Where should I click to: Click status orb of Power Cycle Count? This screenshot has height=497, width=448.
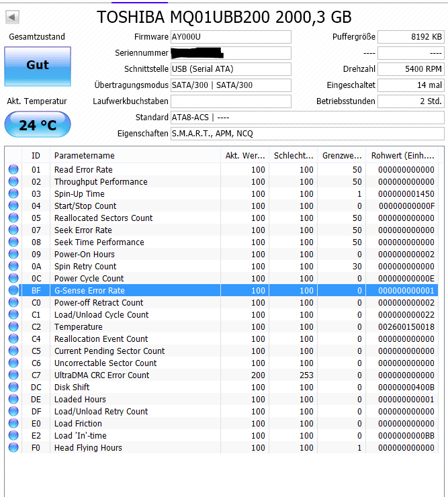[13, 278]
